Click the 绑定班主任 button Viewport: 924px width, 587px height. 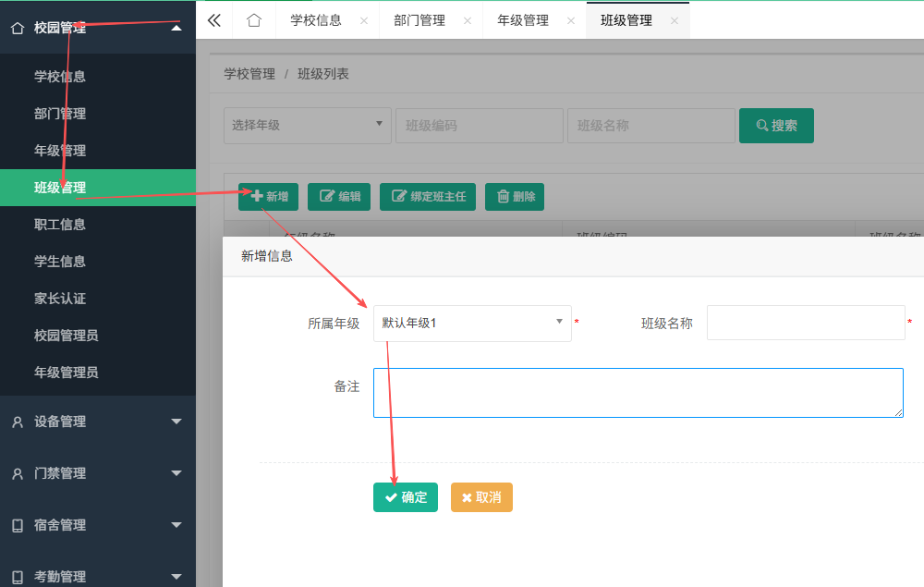tap(428, 197)
